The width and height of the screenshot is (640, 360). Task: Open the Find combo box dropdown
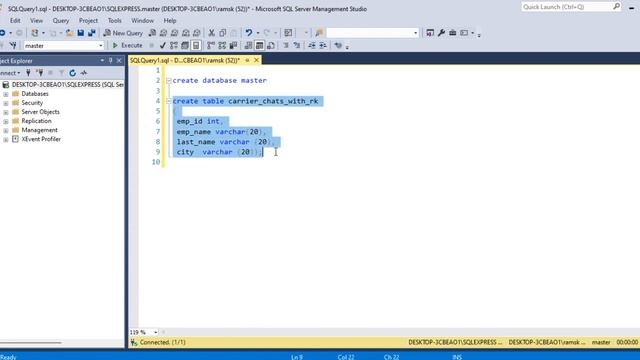pos(416,33)
